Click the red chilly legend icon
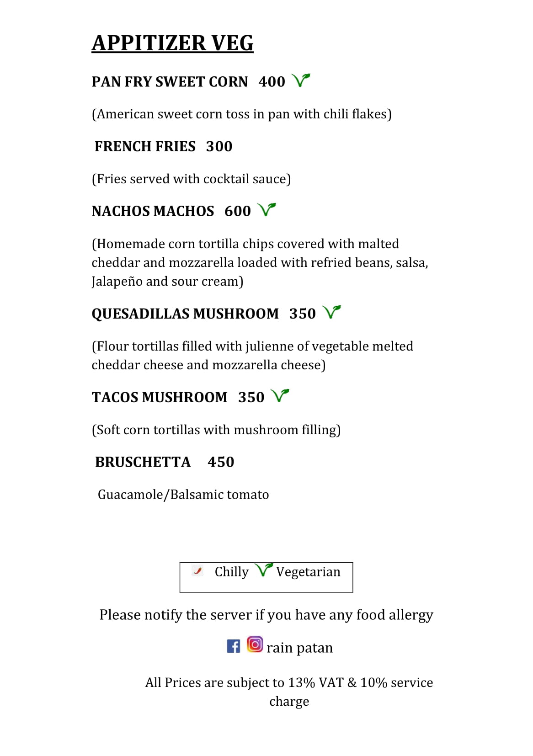This screenshot has height=756, width=533. 197,570
